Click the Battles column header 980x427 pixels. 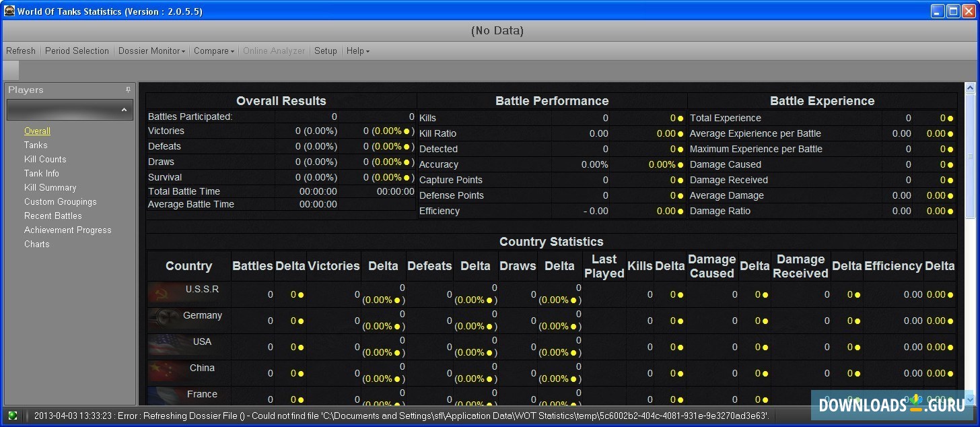[x=252, y=266]
